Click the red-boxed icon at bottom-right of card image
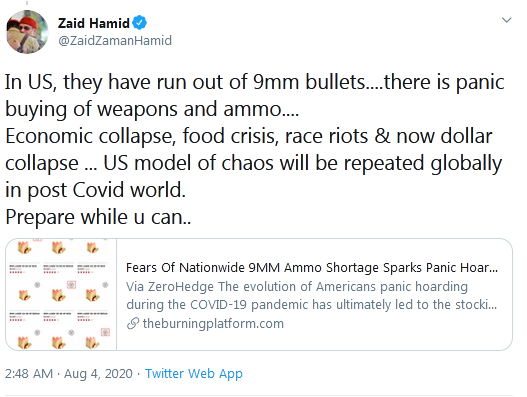Screen dimensions: 527x397 click(105, 332)
